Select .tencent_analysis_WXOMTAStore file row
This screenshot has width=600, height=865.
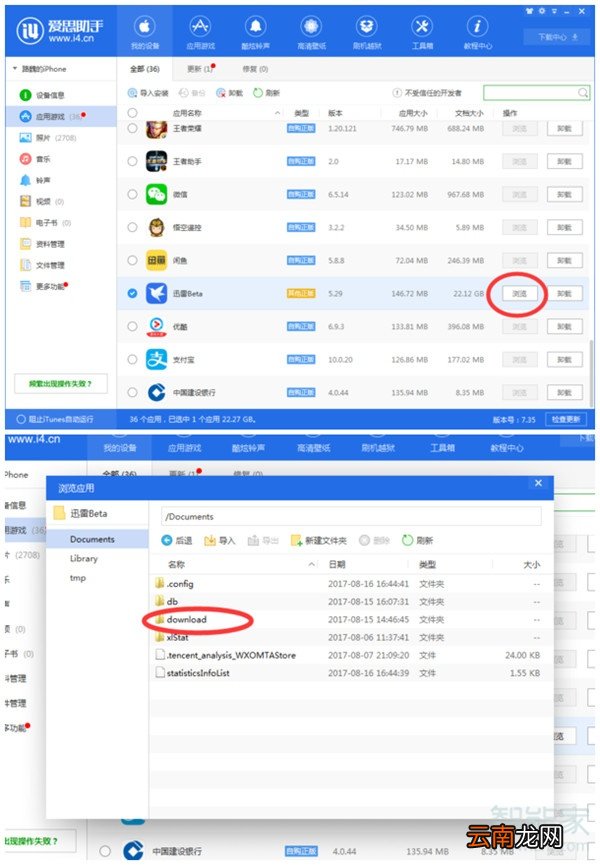tap(350, 655)
